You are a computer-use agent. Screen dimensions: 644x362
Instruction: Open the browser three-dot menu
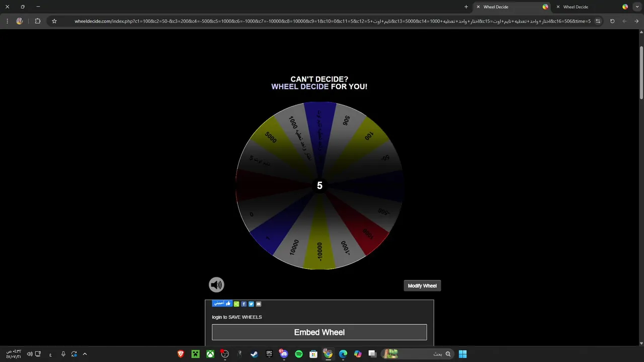pos(7,21)
